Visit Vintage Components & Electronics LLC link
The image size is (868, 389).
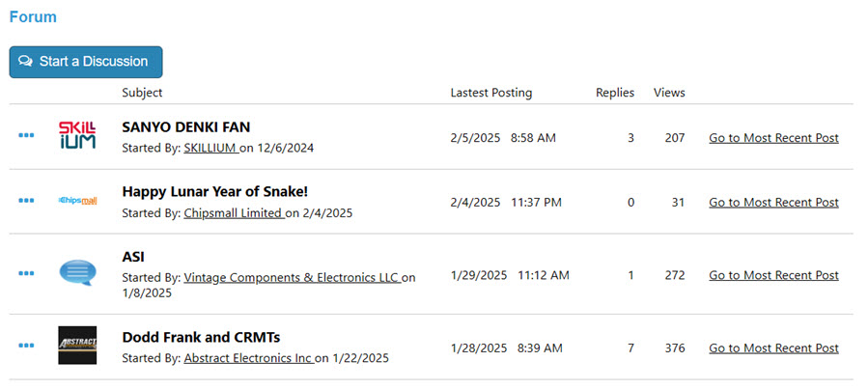(291, 278)
